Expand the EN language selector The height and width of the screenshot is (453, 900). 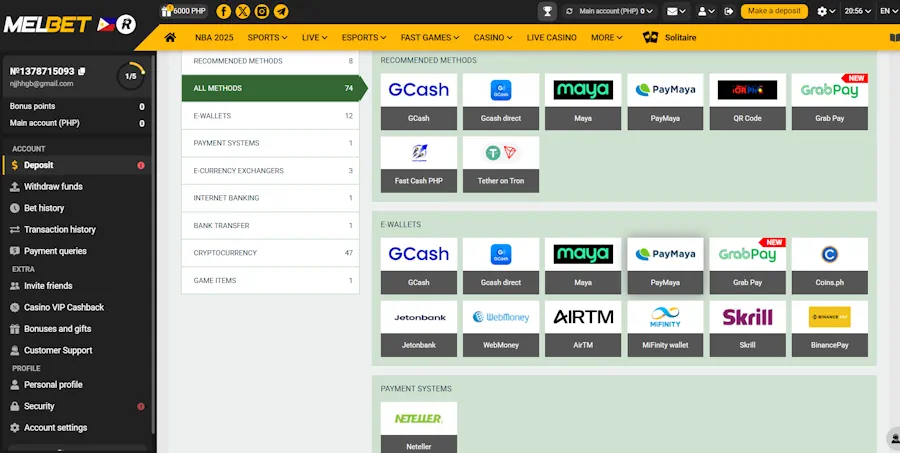coord(886,11)
